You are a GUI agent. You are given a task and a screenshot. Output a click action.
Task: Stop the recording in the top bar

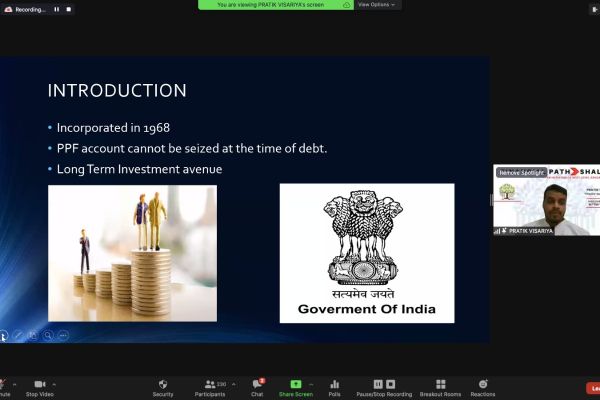tap(69, 9)
